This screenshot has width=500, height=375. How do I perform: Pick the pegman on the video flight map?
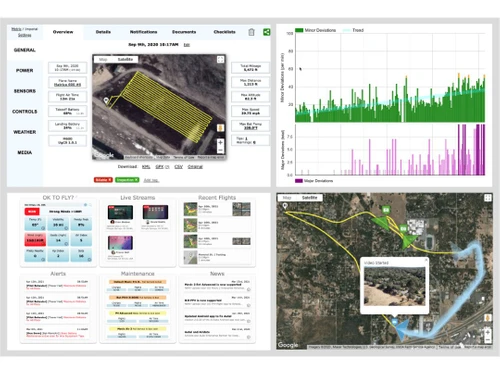tap(487, 318)
